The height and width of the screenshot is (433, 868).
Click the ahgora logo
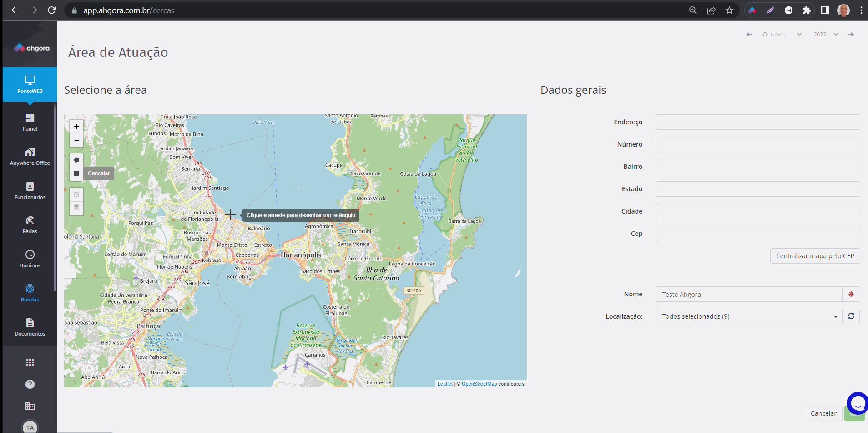coord(31,48)
